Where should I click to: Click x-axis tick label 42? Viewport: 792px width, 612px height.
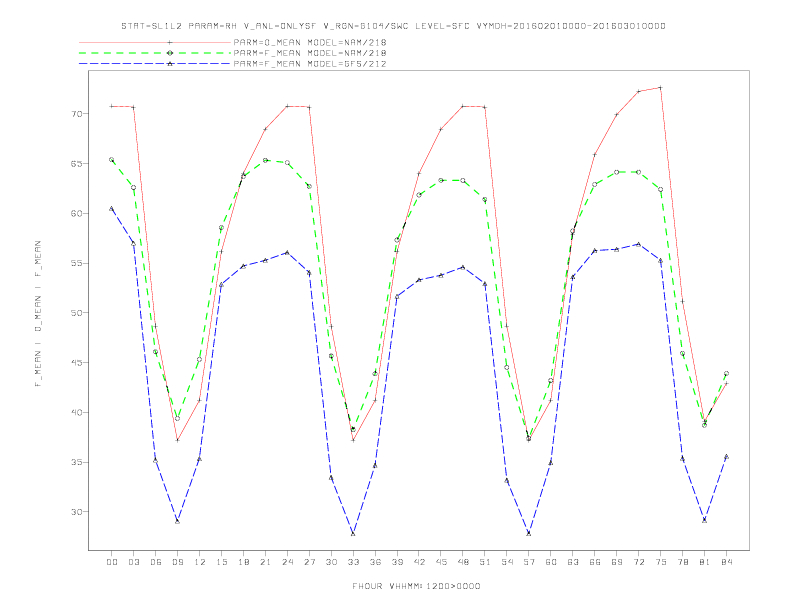419,562
